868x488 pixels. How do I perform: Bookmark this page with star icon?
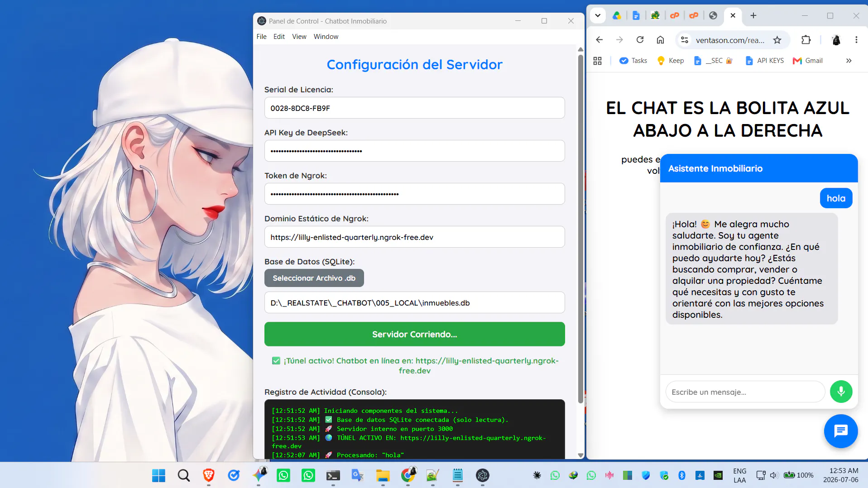pos(777,40)
